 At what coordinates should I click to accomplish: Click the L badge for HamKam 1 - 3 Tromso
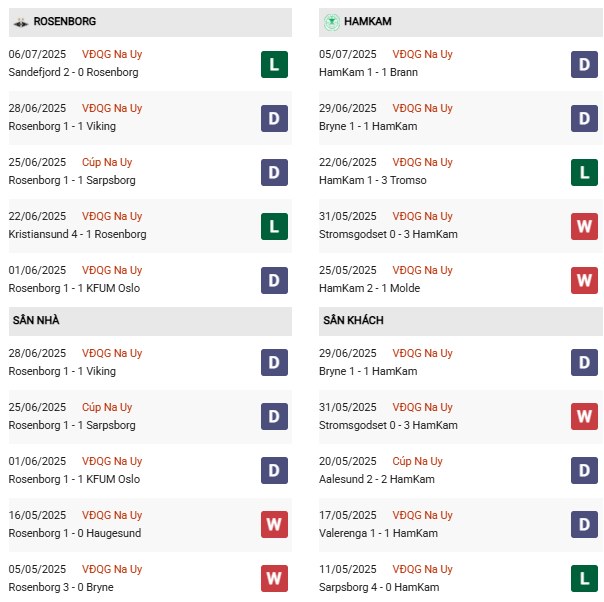coord(584,173)
